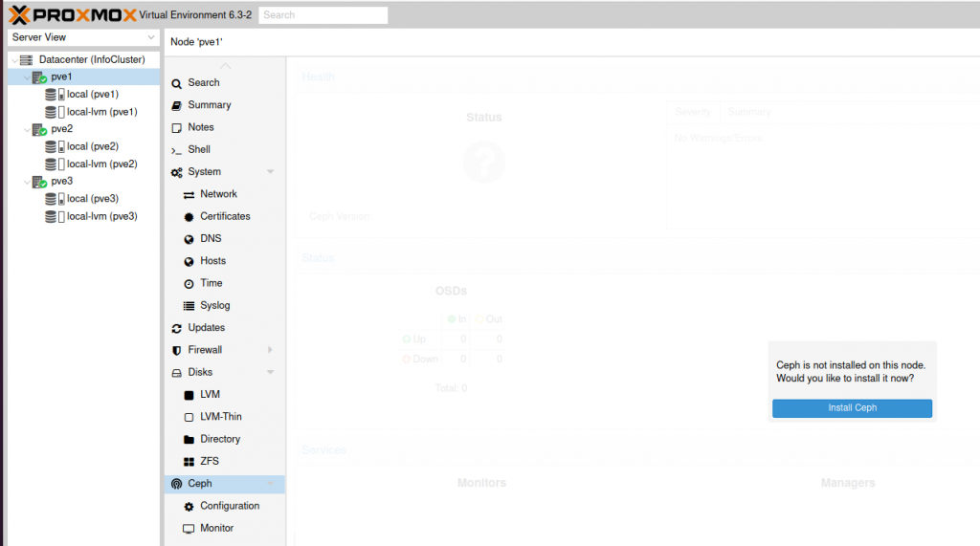
Task: Click the Shell terminal icon
Action: pyautogui.click(x=177, y=150)
